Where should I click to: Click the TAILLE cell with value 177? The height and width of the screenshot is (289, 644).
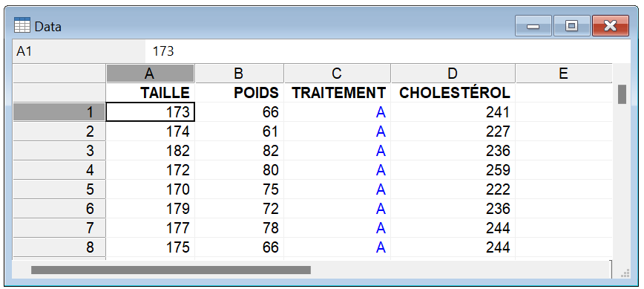151,228
